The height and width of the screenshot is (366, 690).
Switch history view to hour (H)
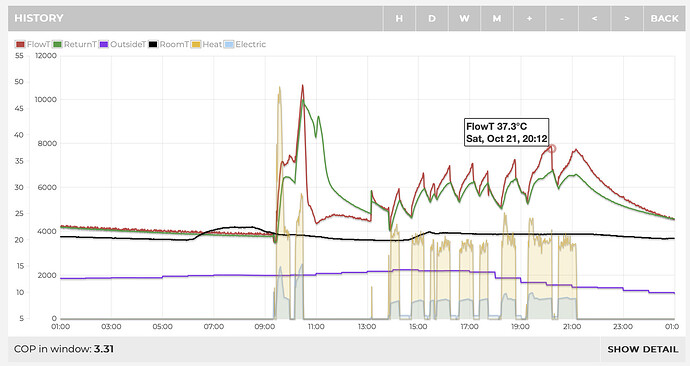tap(399, 18)
